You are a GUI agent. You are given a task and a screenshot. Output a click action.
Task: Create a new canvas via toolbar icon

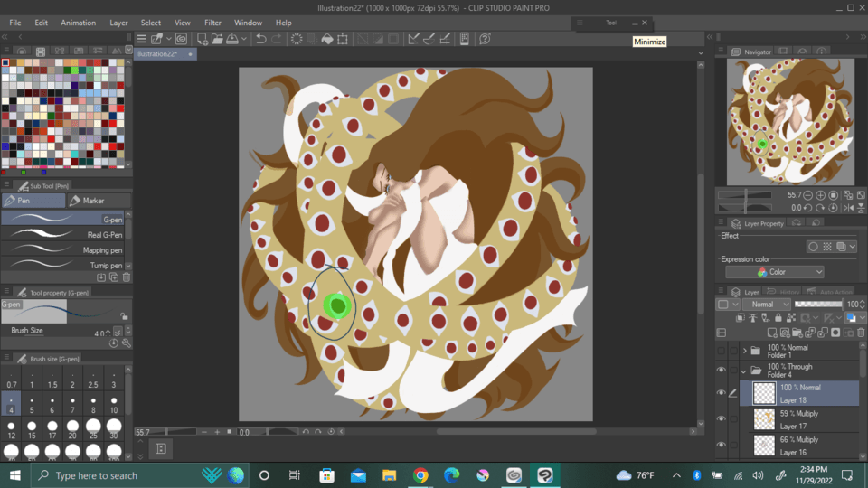(202, 39)
